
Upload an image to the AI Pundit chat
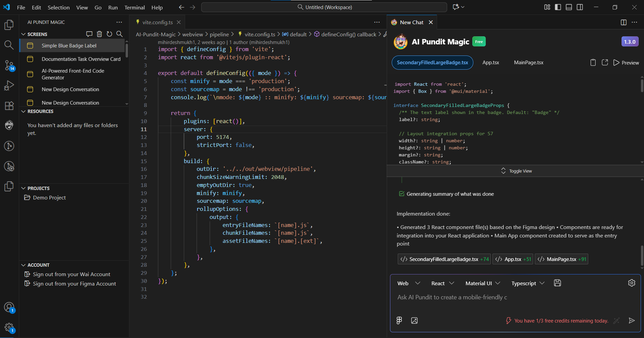coord(414,320)
